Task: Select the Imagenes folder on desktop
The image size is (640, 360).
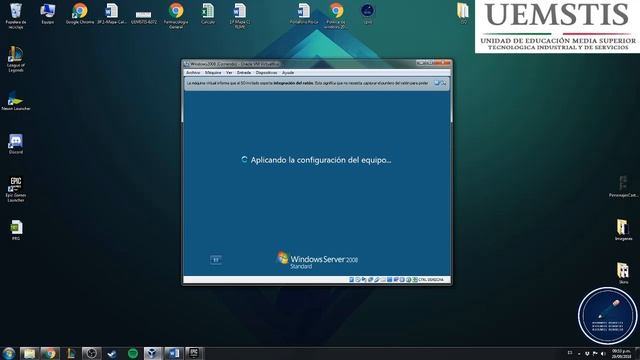Action: [x=623, y=230]
